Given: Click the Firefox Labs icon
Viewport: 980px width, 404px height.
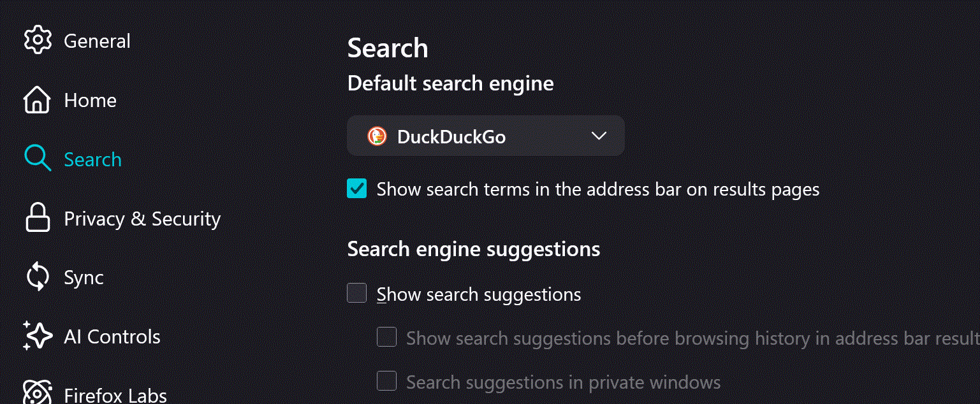Looking at the screenshot, I should coord(37,393).
